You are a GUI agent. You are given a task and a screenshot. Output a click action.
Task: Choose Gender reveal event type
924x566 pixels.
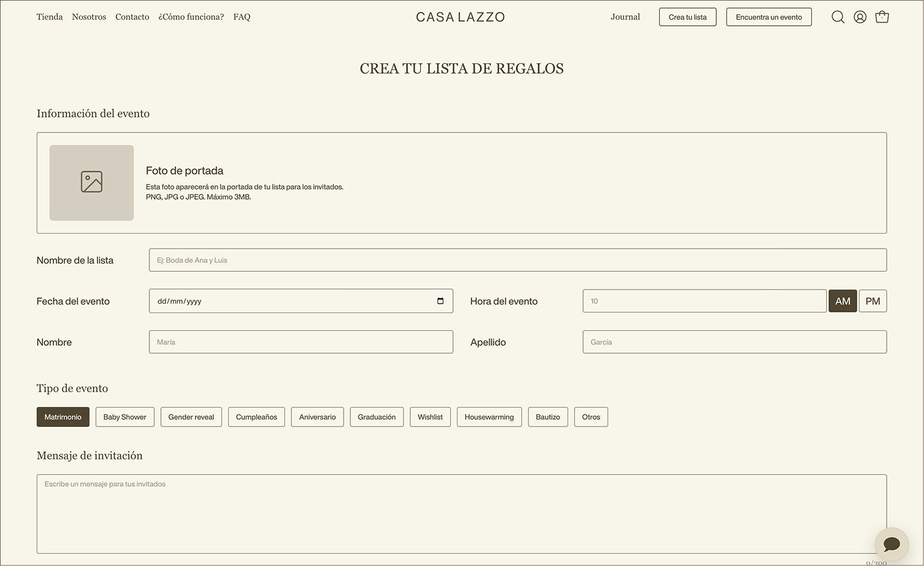tap(191, 417)
